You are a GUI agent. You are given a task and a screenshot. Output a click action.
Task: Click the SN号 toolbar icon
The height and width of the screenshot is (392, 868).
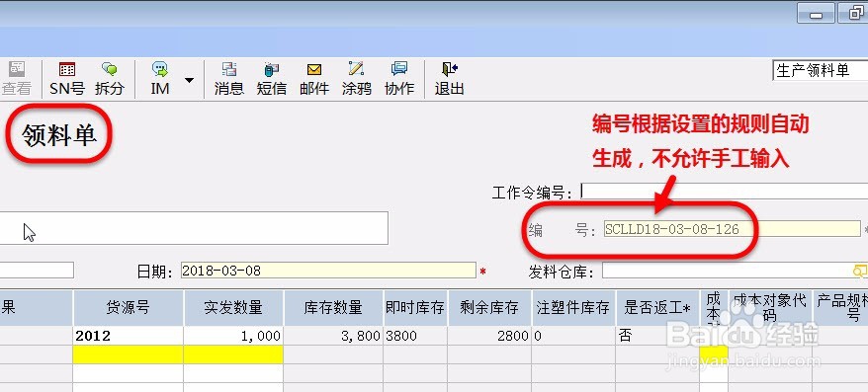[x=67, y=79]
